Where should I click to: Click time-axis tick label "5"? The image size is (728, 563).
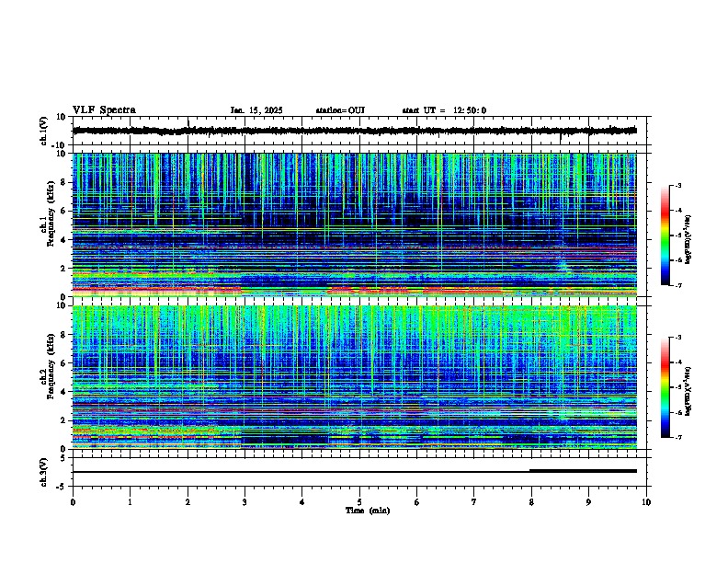tap(359, 502)
